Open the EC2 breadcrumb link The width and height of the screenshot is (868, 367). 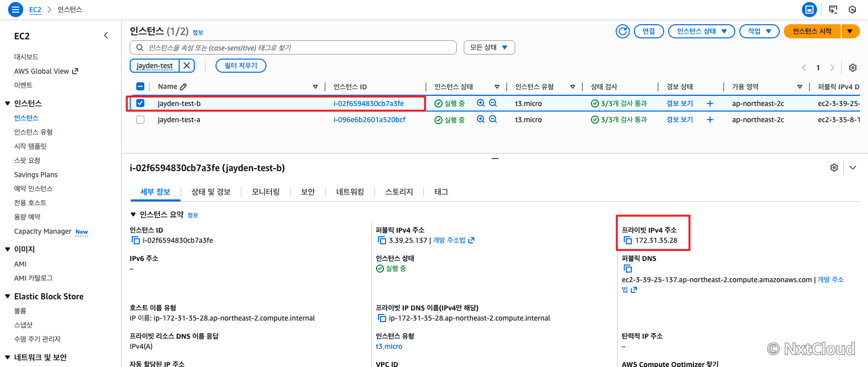(35, 10)
